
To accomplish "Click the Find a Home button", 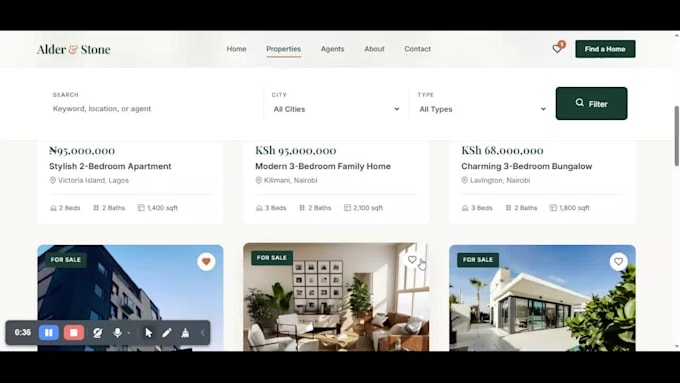I will point(605,49).
